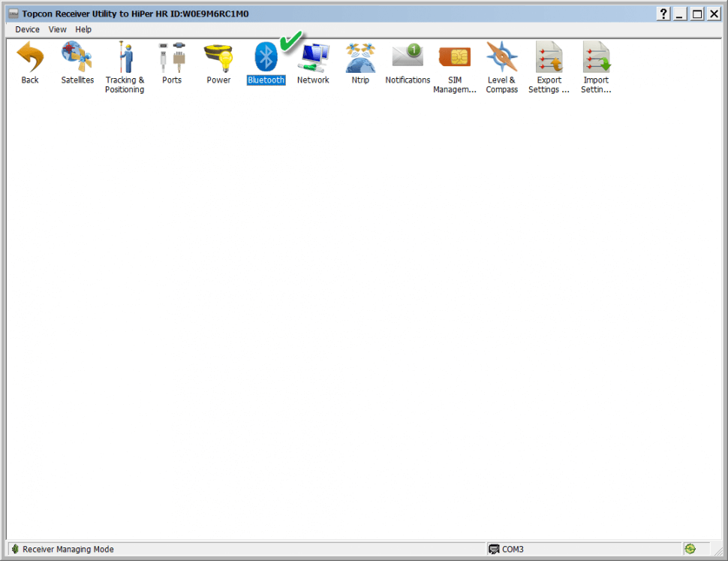This screenshot has height=561, width=728.
Task: Open the Device menu
Action: [x=27, y=29]
